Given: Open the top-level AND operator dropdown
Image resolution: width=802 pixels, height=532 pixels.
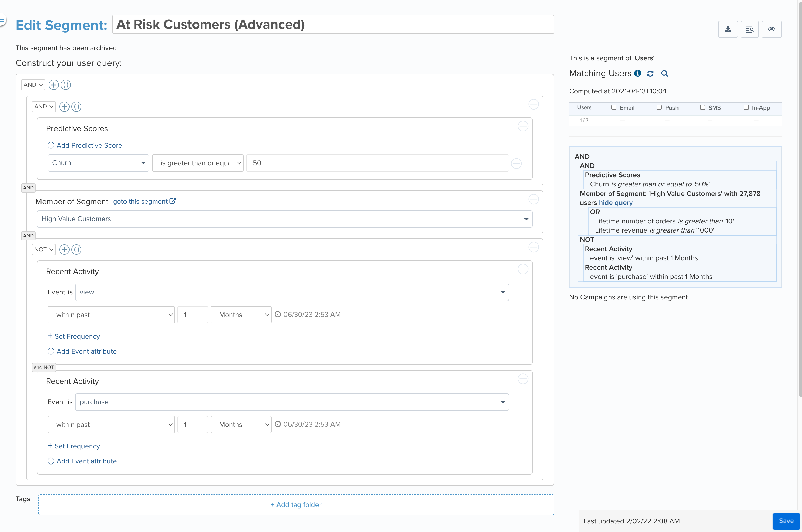Looking at the screenshot, I should point(33,85).
